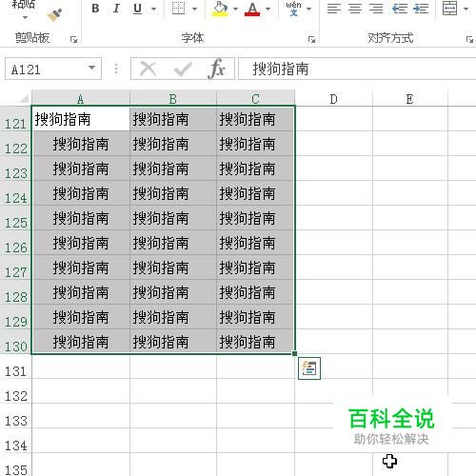Image resolution: width=476 pixels, height=476 pixels.
Task: Open font color dropdown arrow
Action: [x=268, y=9]
